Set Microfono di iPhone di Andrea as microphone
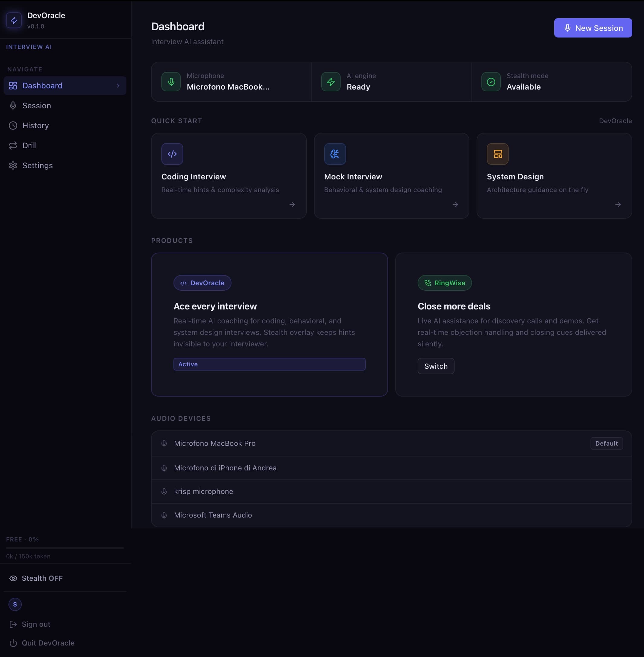The height and width of the screenshot is (657, 644). [225, 468]
